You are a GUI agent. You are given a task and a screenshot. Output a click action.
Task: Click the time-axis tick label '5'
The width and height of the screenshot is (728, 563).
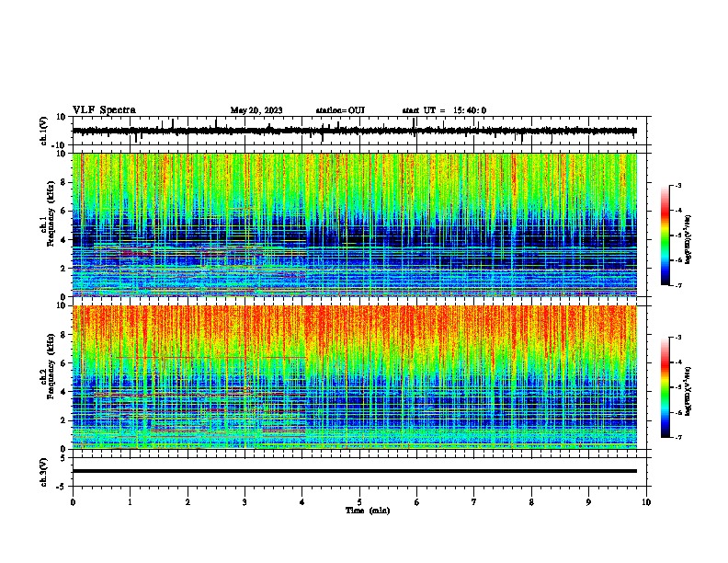coord(359,502)
